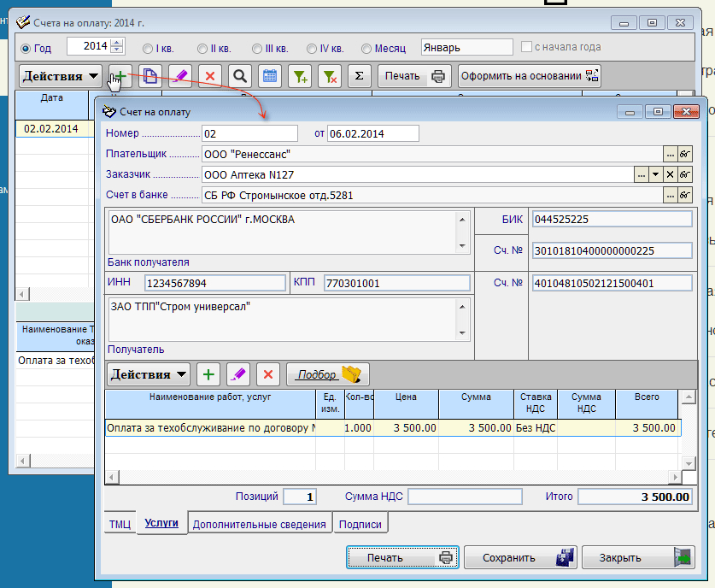Click the sigma sum icon
This screenshot has height=588, width=715.
pos(360,76)
